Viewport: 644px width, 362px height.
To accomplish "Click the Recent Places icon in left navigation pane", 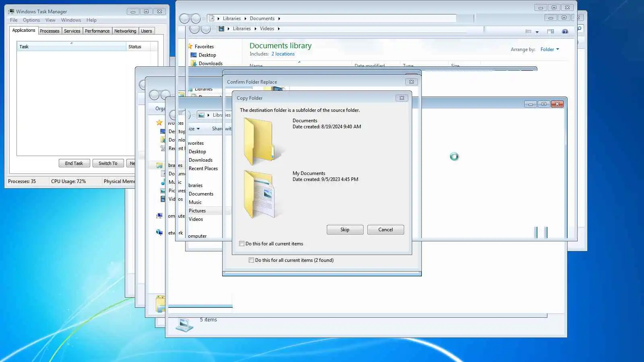I will [x=163, y=148].
